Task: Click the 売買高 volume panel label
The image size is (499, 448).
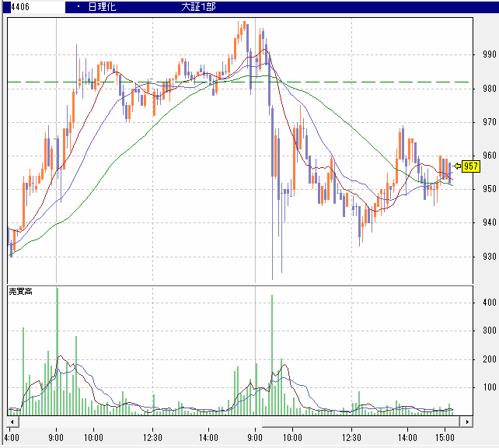Action: coord(20,291)
